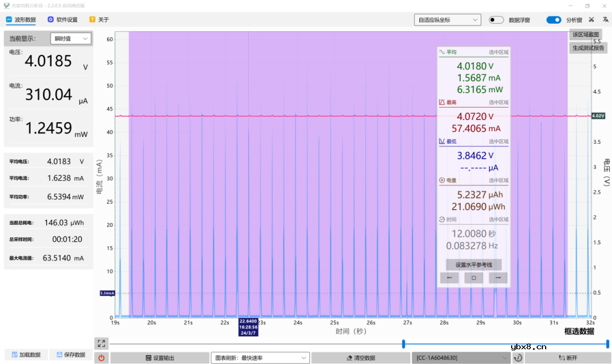The height and width of the screenshot is (364, 612).
Task: Click the 清空数据 button
Action: coord(360,358)
